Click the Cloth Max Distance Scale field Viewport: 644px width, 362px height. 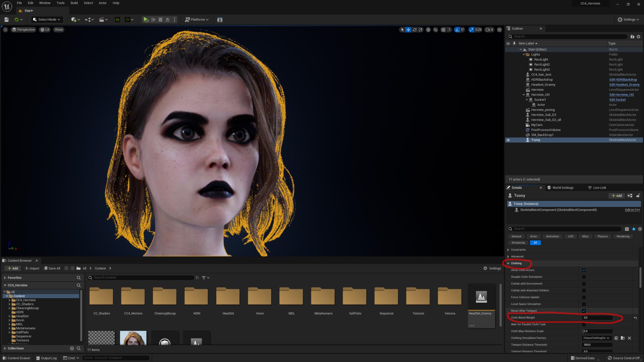(x=597, y=331)
